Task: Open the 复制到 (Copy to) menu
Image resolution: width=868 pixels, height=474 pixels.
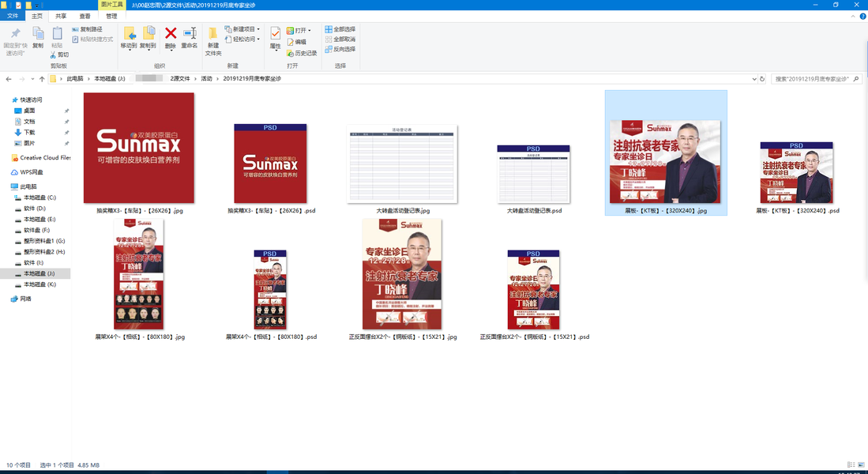Action: tap(148, 38)
